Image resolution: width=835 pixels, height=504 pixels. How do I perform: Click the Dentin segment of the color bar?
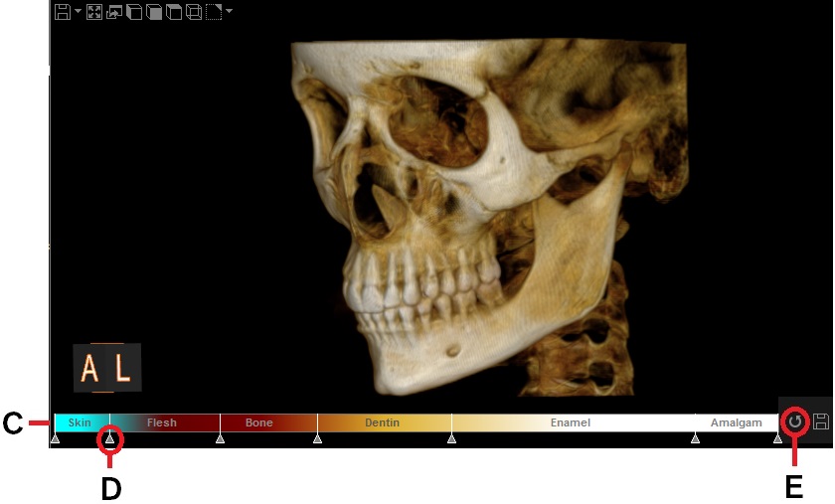tap(384, 422)
